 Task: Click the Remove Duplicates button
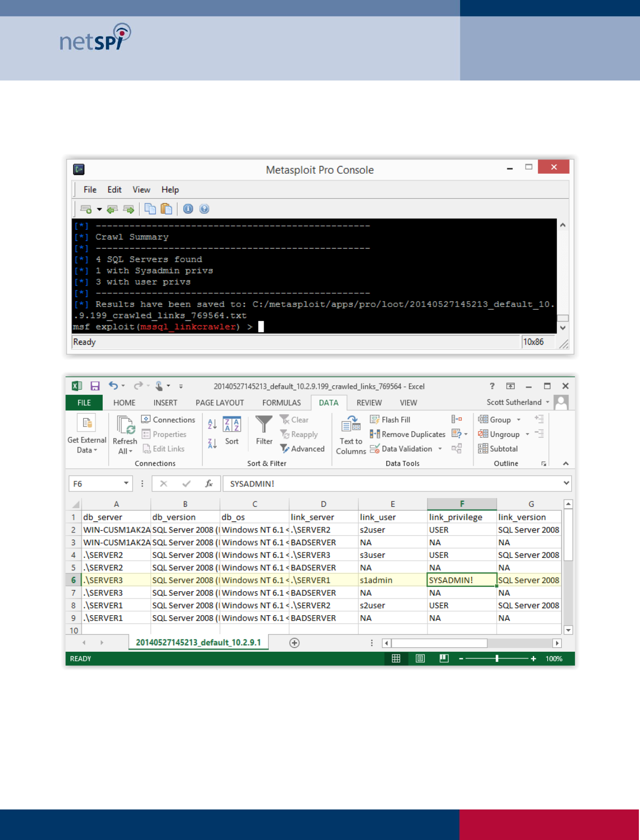[408, 434]
